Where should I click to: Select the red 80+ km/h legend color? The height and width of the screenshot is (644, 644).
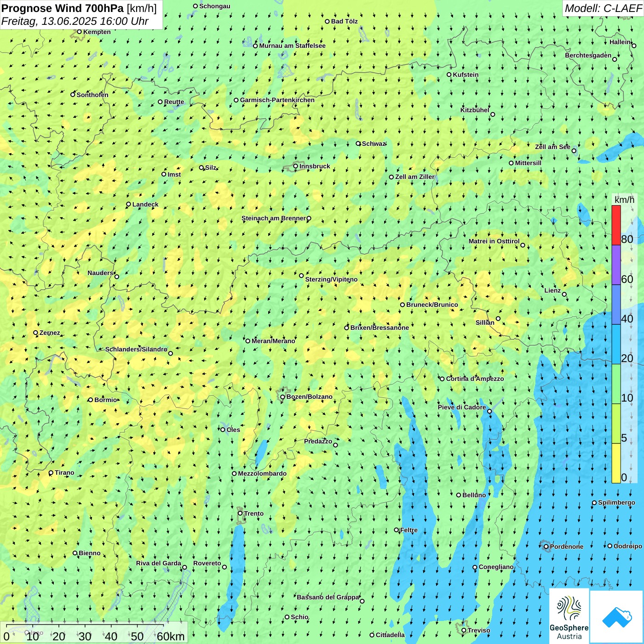coord(616,225)
